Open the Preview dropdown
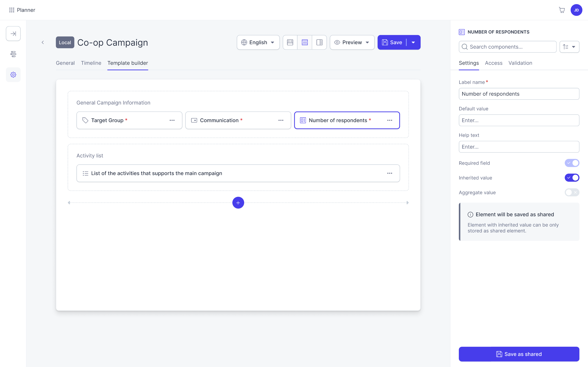 [x=352, y=42]
